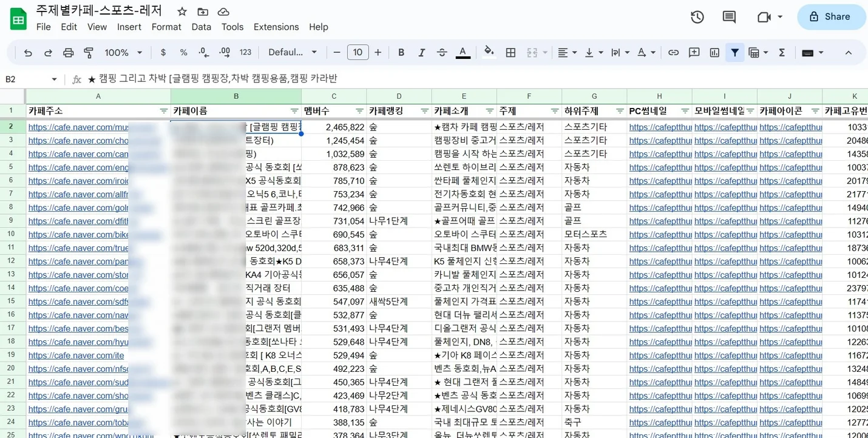Move document with folder icon
This screenshot has width=868, height=438.
pyautogui.click(x=203, y=12)
